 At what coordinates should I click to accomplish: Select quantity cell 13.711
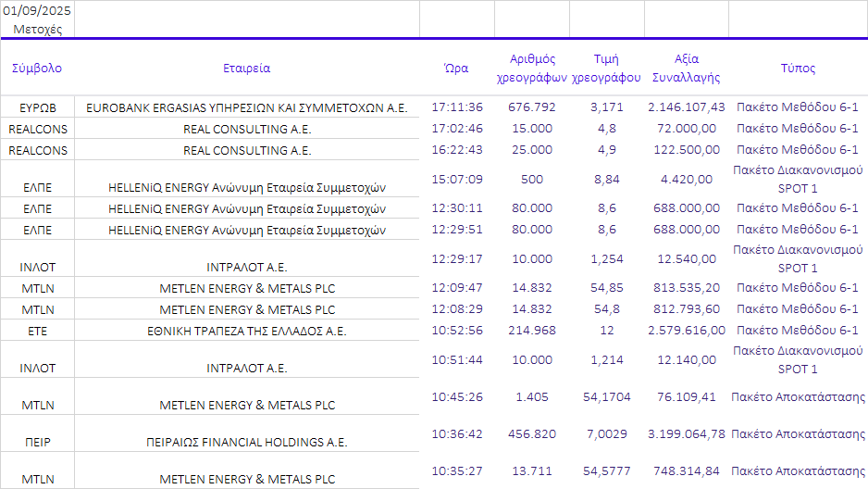pos(532,471)
